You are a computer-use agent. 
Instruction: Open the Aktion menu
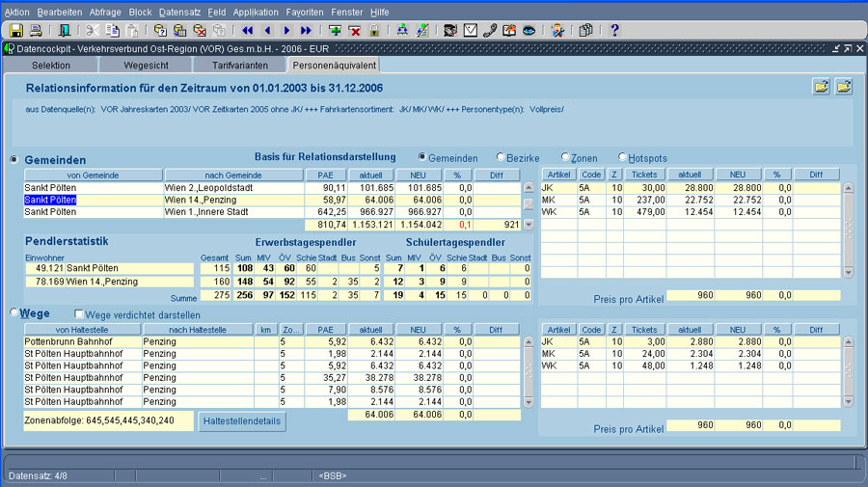click(17, 12)
